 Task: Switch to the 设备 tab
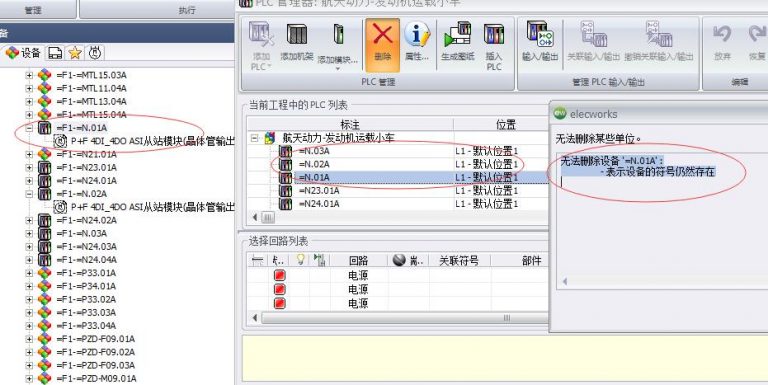23,52
